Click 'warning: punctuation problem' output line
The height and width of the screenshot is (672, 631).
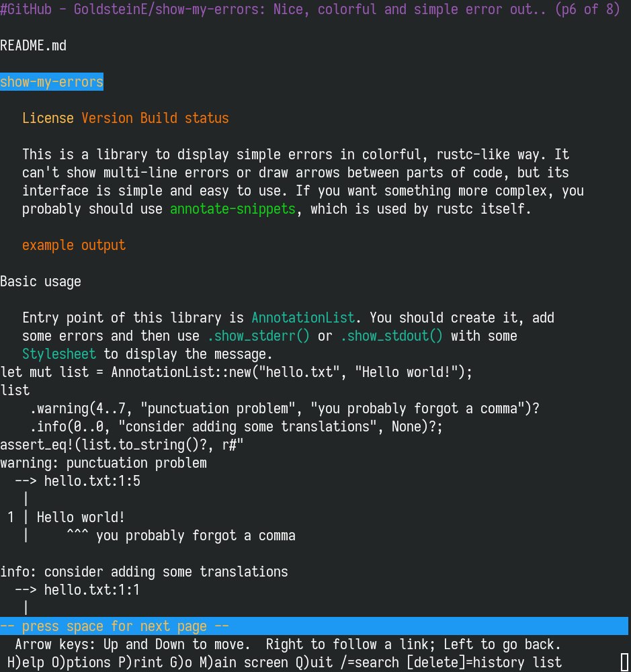pos(103,463)
